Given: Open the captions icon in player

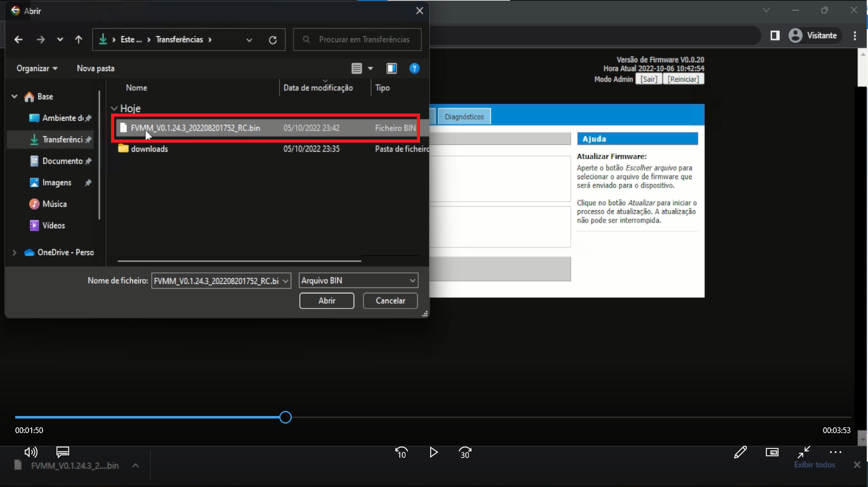Looking at the screenshot, I should coord(62,452).
